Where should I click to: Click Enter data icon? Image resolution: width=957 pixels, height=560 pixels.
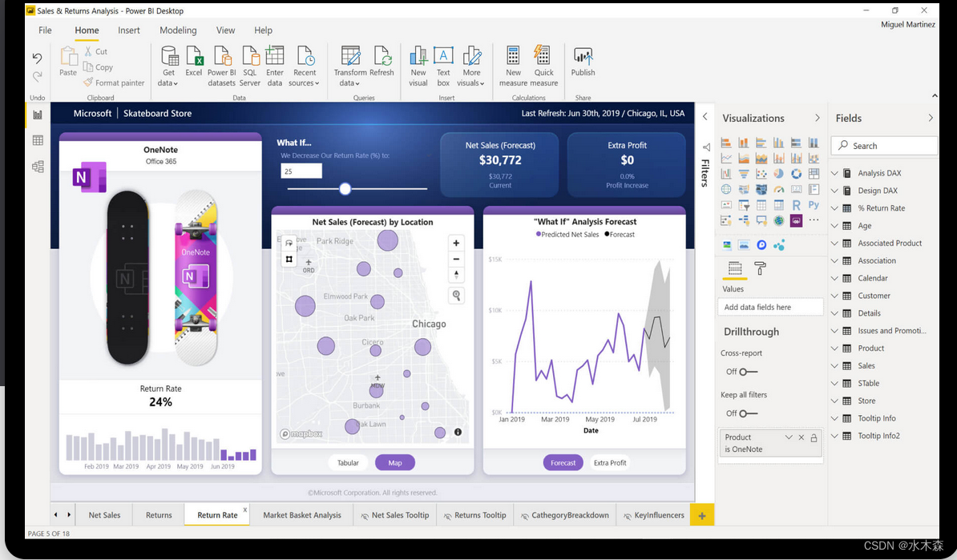coord(275,66)
